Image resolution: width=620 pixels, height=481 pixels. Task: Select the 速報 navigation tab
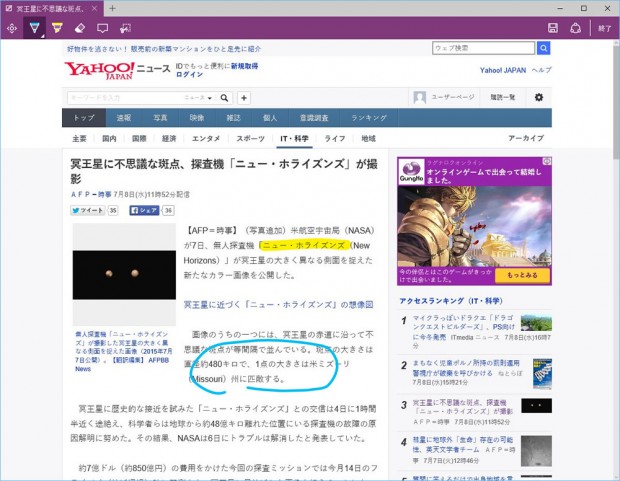coord(124,118)
